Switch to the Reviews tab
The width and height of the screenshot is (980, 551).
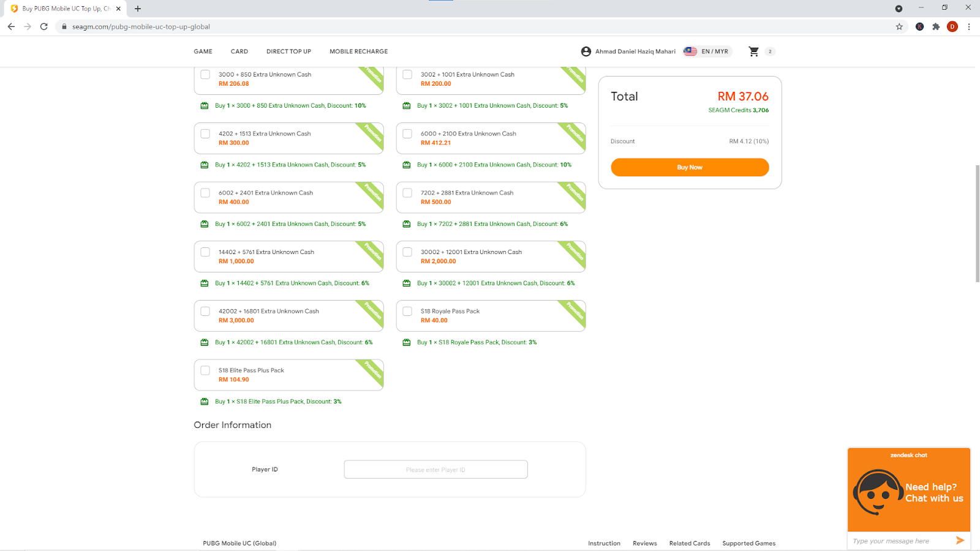[645, 543]
